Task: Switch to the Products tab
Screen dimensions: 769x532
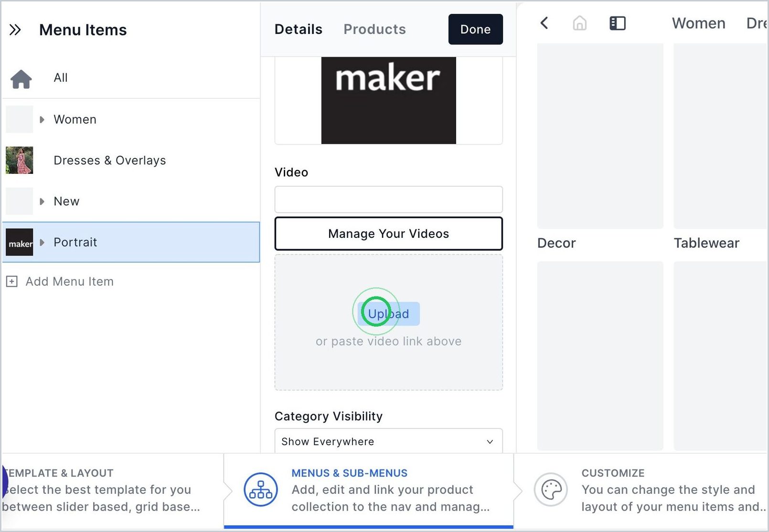Action: pyautogui.click(x=374, y=29)
